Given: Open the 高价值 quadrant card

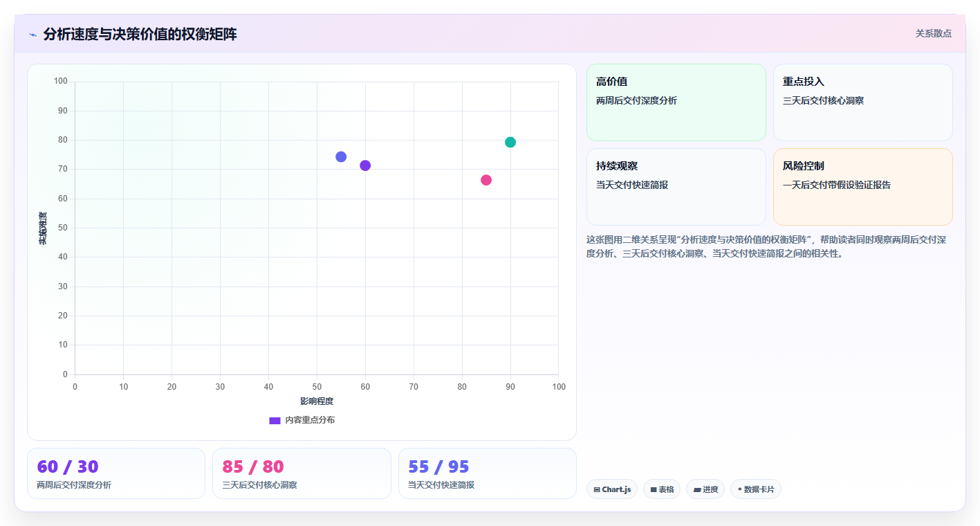Looking at the screenshot, I should click(x=676, y=102).
